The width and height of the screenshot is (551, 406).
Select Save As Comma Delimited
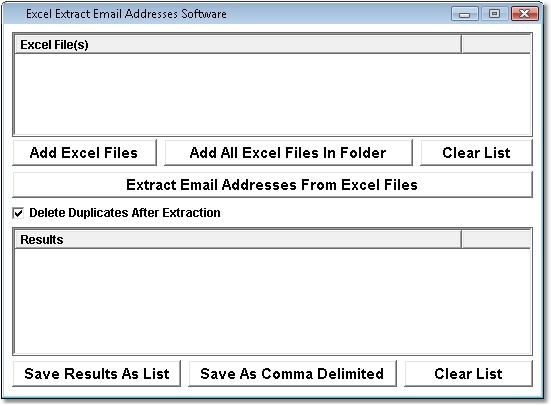(292, 374)
